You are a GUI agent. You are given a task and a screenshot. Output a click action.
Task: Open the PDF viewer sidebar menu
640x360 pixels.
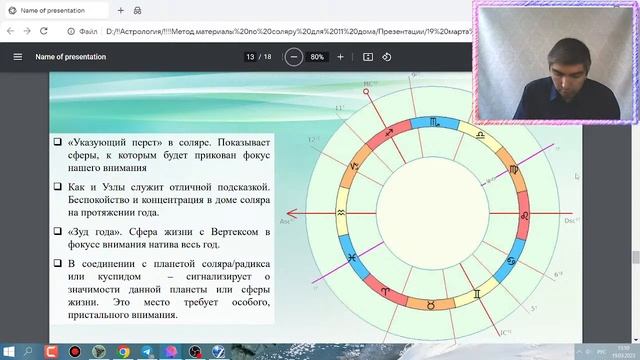pos(18,57)
